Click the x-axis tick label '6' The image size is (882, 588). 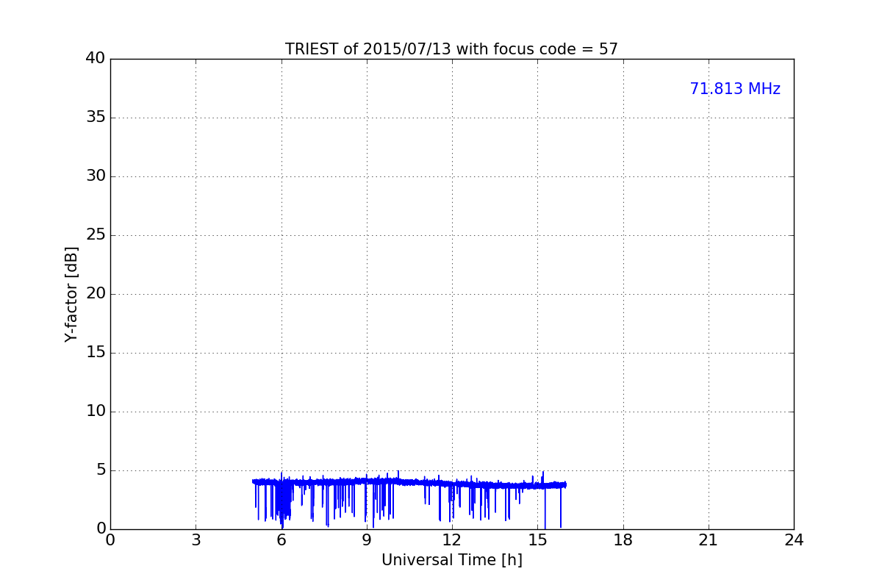281,540
